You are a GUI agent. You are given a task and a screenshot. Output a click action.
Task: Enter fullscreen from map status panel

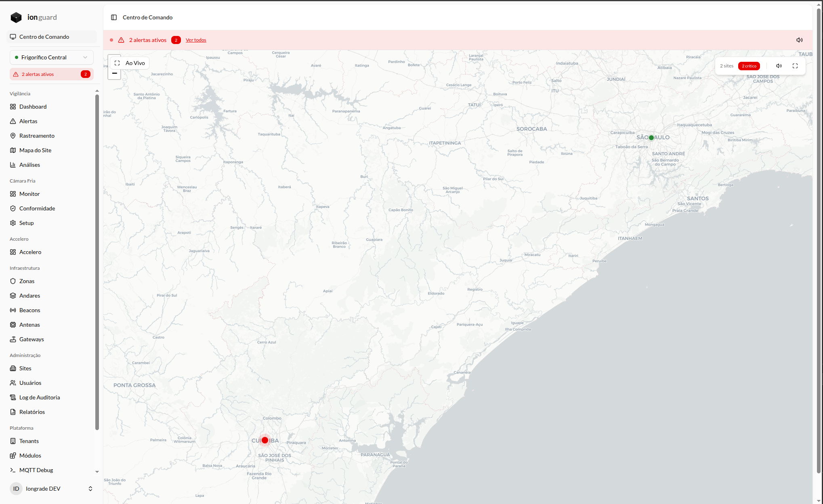click(795, 66)
